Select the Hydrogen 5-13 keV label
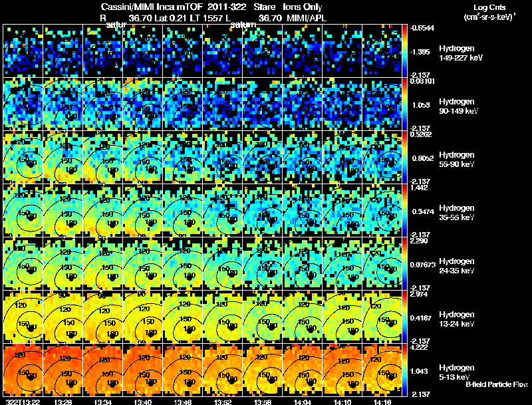Viewport: 532px width, 405px height. [457, 372]
